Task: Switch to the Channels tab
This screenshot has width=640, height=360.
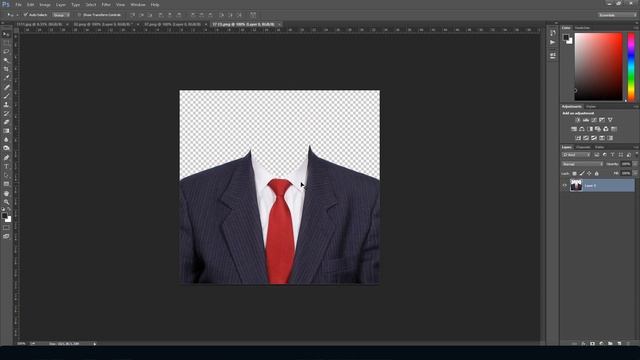Action: [583, 147]
